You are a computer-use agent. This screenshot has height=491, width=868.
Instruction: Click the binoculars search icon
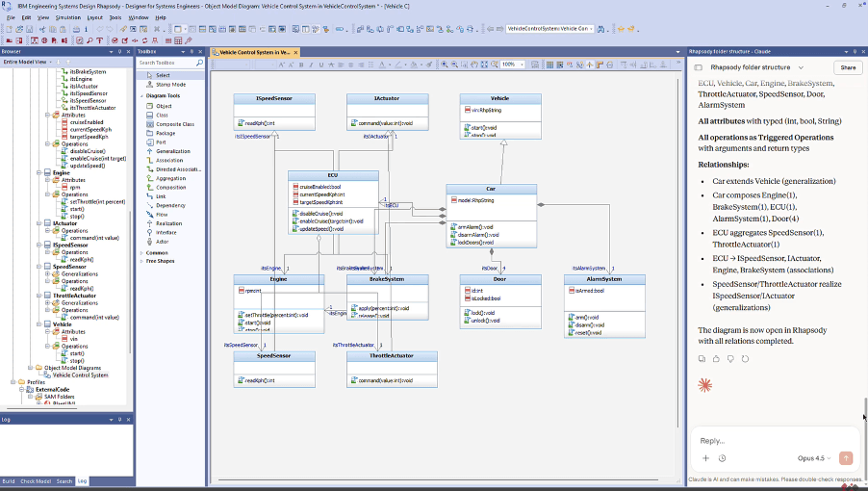pyautogui.click(x=600, y=29)
